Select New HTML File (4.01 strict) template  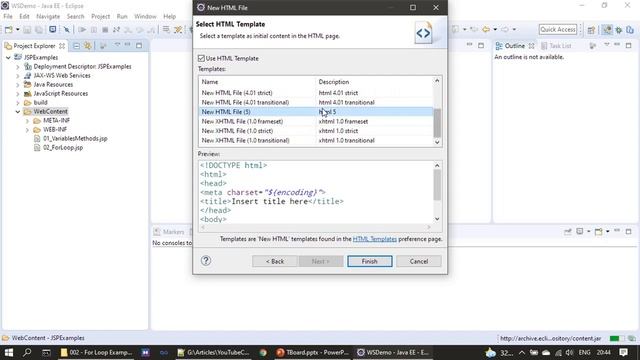point(316,93)
